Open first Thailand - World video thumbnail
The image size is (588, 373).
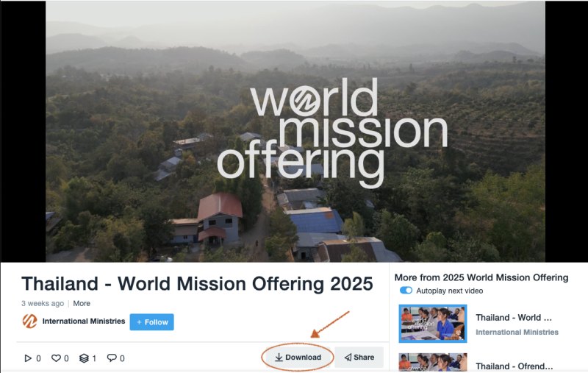(x=433, y=324)
